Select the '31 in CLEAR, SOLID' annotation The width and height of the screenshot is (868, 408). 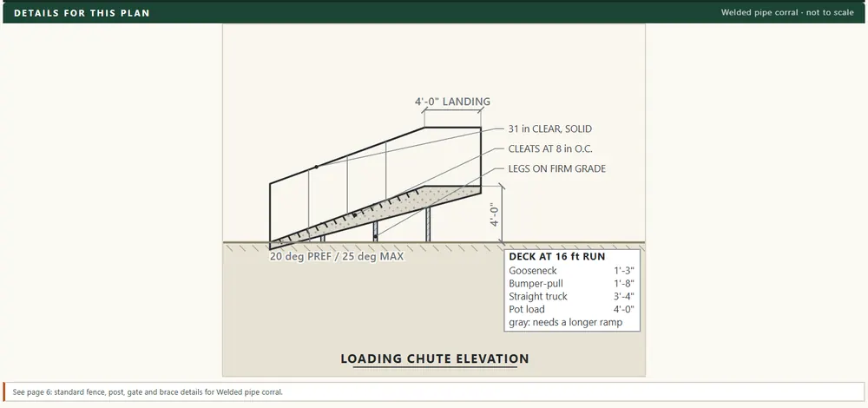tap(549, 129)
